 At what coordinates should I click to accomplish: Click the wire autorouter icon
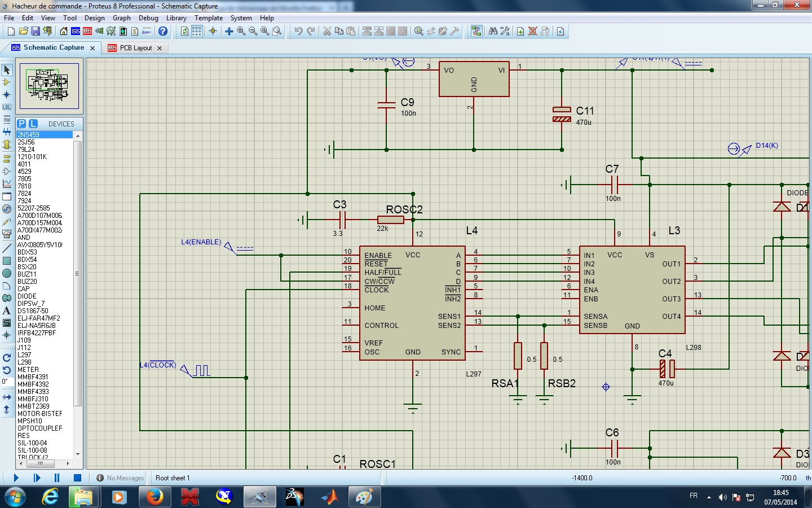point(476,31)
